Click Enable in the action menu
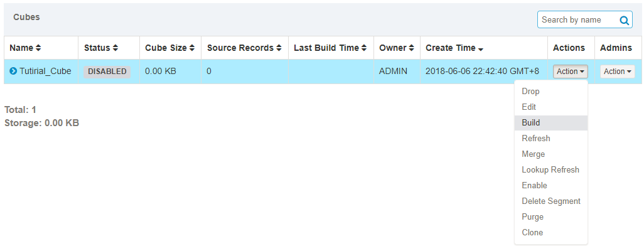 (534, 186)
